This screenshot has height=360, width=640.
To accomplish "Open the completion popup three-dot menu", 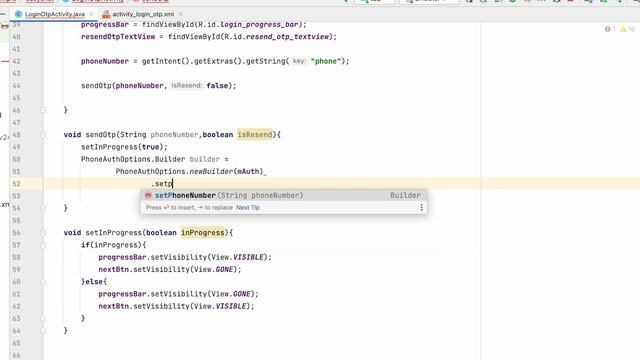I will point(421,208).
